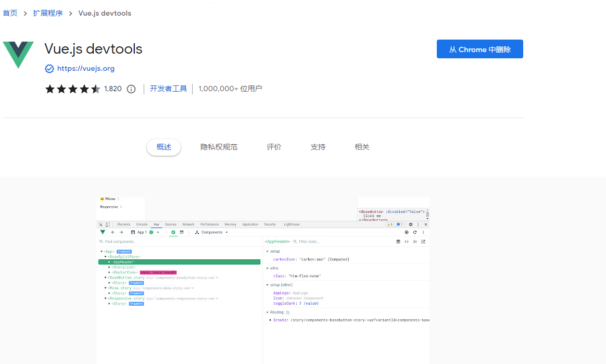Select the Meow story in the sidebar
Image resolution: width=606 pixels, height=364 pixels.
[x=110, y=199]
